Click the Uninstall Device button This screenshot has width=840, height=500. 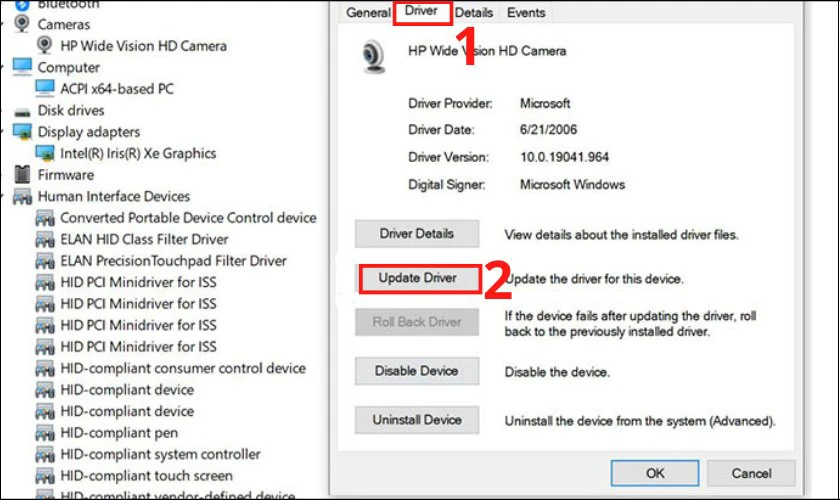click(x=417, y=420)
